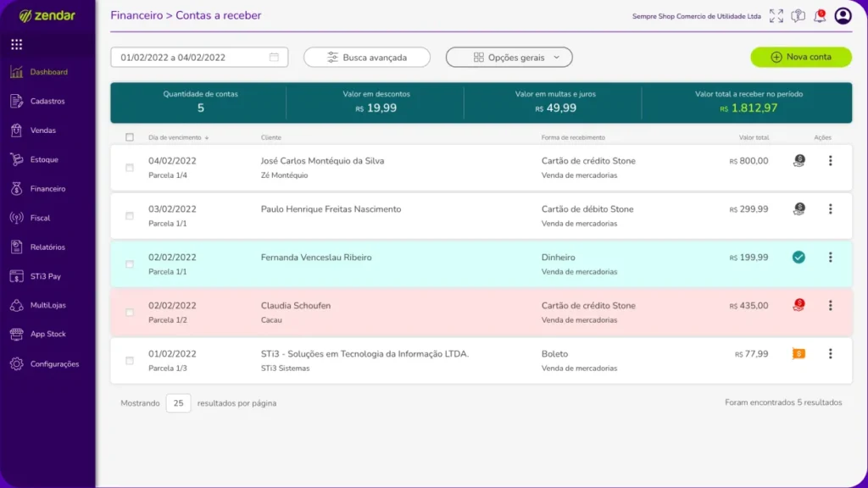The height and width of the screenshot is (488, 868).
Task: Open Busca avançada search filters
Action: tap(366, 57)
